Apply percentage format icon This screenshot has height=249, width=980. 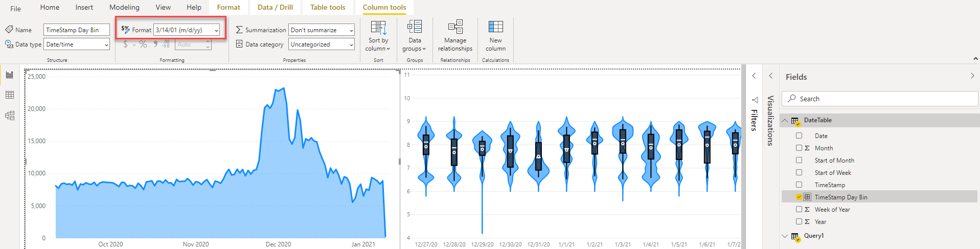point(143,44)
